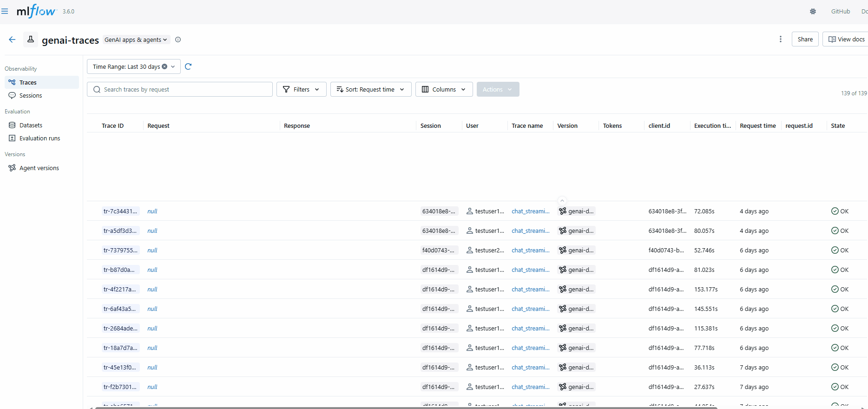
Task: Show info about the experiment type
Action: [178, 40]
